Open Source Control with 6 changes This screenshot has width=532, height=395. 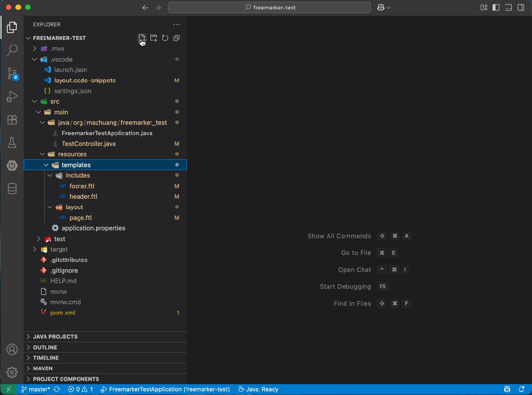pos(12,73)
